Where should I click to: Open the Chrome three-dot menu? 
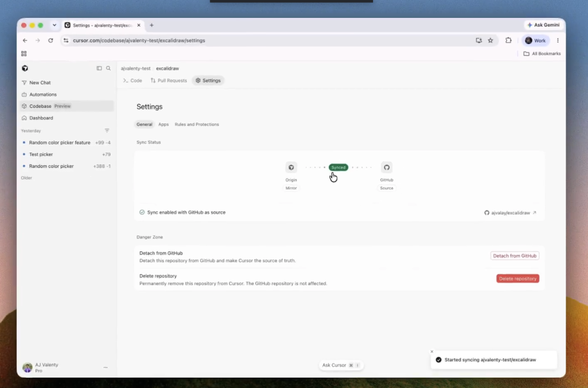[x=558, y=40]
